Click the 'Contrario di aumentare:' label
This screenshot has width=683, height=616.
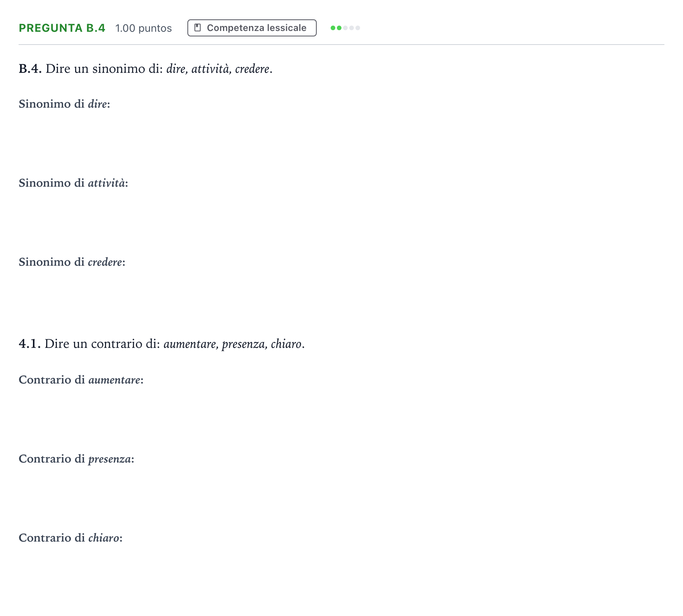point(81,380)
